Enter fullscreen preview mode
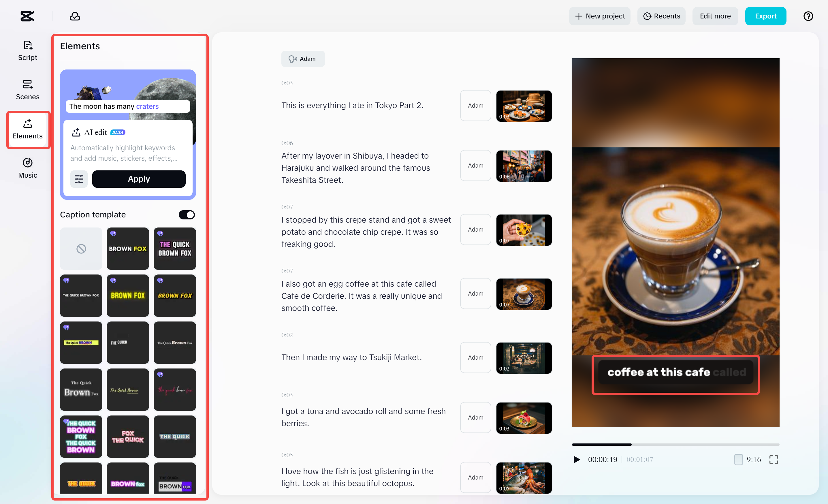828x504 pixels. click(774, 459)
